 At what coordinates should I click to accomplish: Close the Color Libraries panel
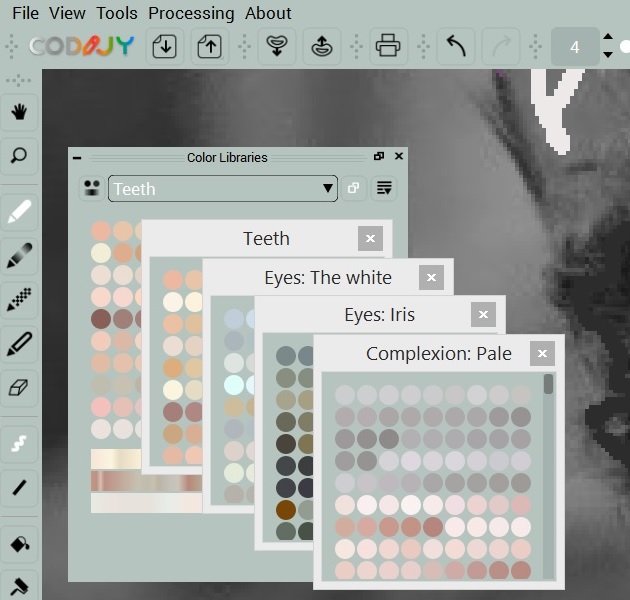(399, 156)
